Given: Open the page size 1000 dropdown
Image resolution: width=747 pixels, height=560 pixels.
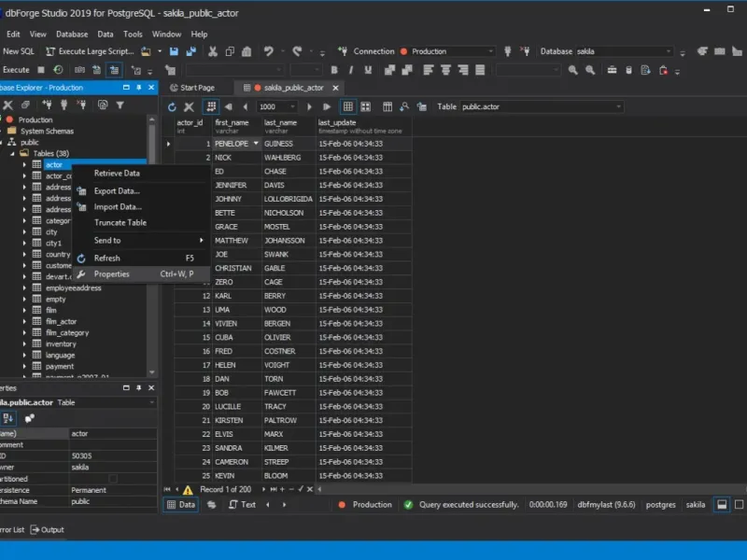Looking at the screenshot, I should coord(276,106).
